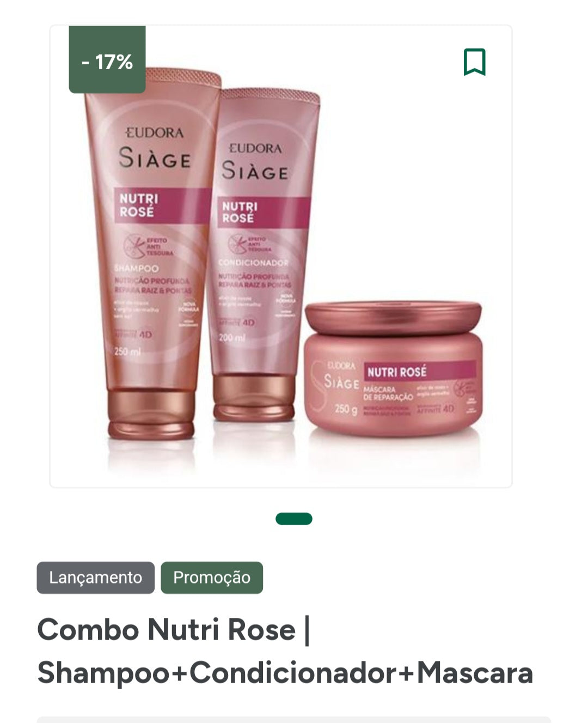Screen dimensions: 588x723
Task: Open the Lançamento tag
Action: 96,578
